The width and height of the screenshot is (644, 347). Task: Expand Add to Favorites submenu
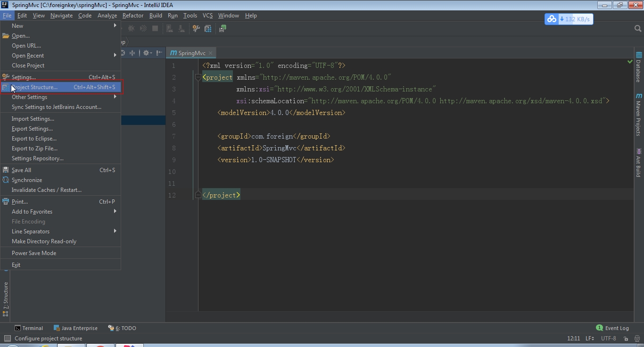[60, 212]
